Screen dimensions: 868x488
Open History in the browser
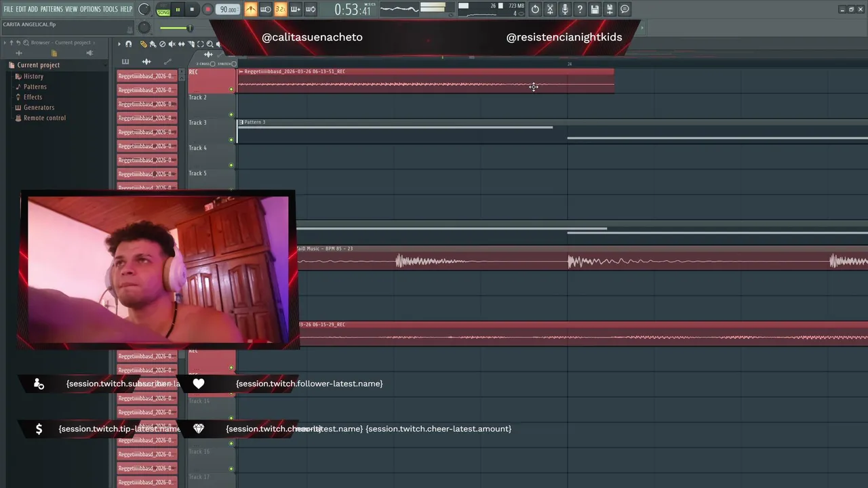click(x=33, y=77)
